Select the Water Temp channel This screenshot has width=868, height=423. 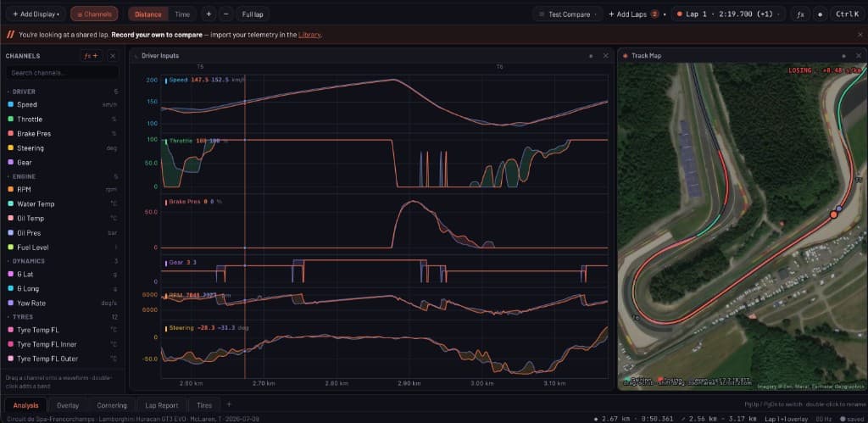click(x=62, y=203)
